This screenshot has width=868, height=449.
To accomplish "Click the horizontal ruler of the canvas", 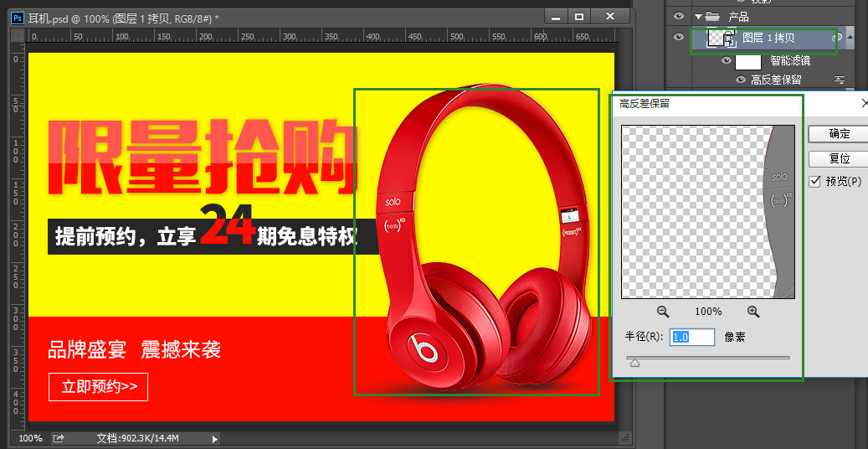I will pyautogui.click(x=323, y=37).
